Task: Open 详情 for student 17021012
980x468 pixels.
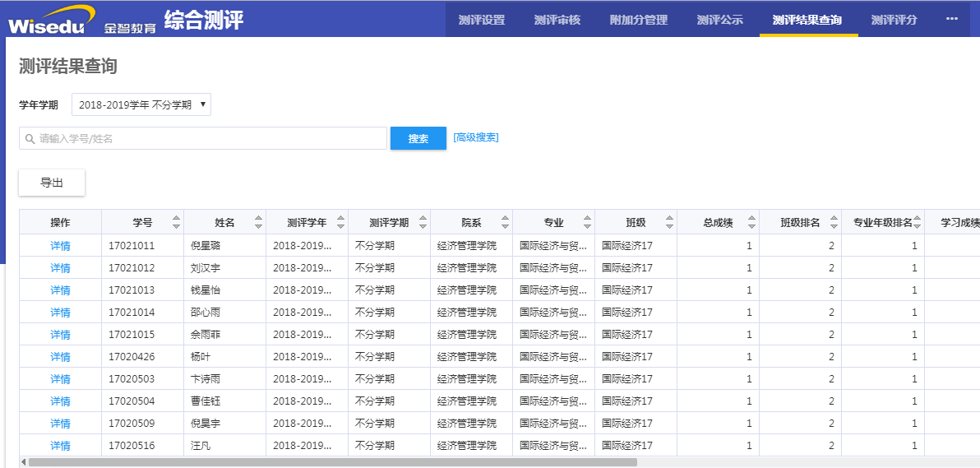Action: pyautogui.click(x=61, y=268)
